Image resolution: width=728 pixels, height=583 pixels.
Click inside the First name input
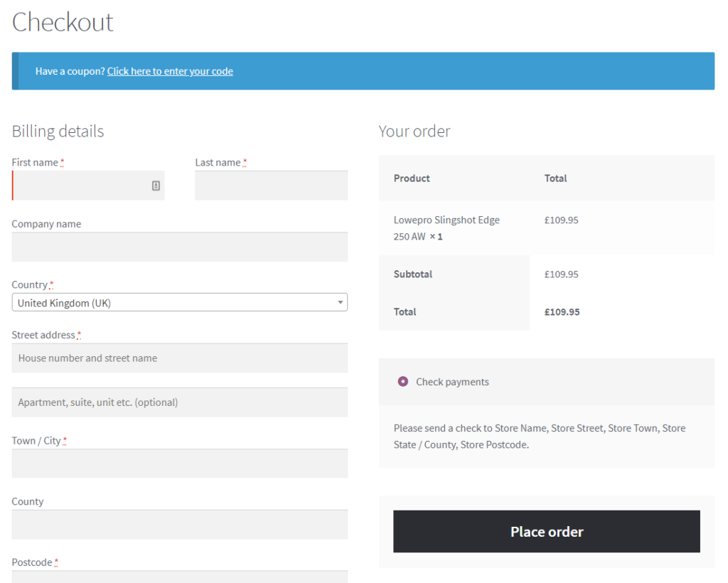(78, 186)
